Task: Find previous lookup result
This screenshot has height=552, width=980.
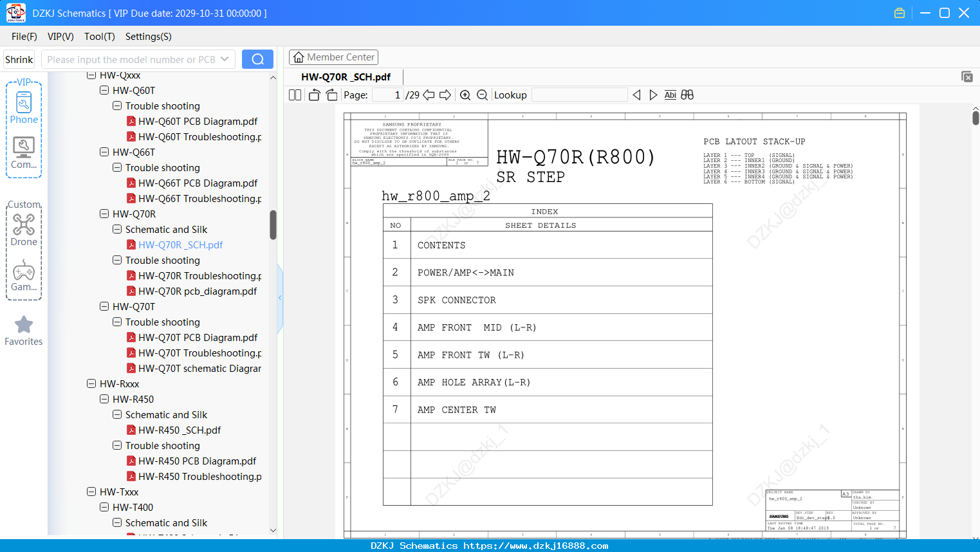Action: tap(636, 95)
